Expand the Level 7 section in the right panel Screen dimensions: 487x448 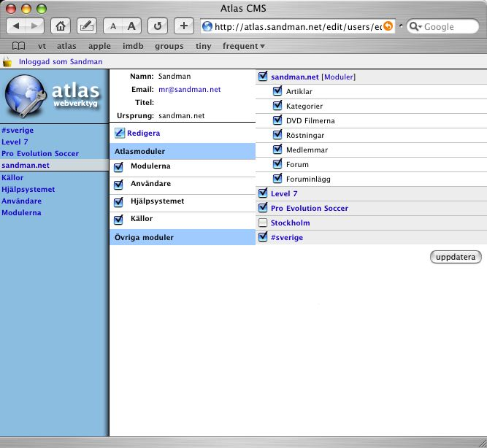pyautogui.click(x=284, y=193)
